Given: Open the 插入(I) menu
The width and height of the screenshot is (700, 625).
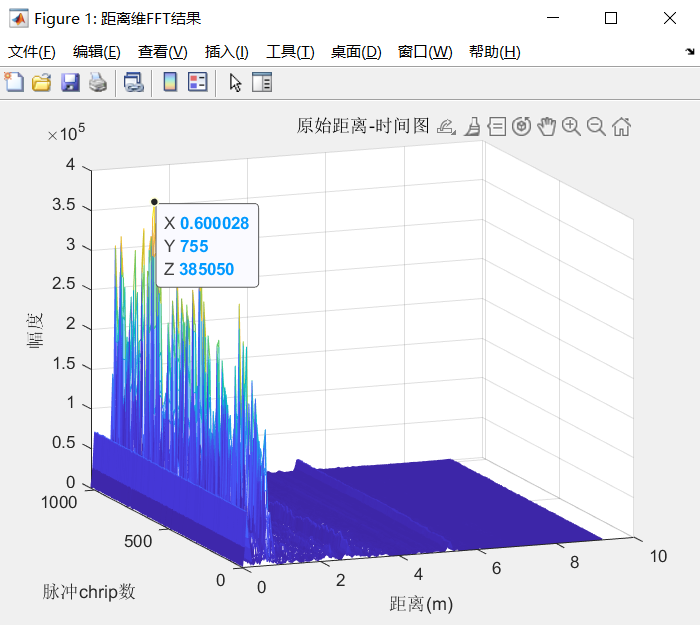Looking at the screenshot, I should [227, 52].
